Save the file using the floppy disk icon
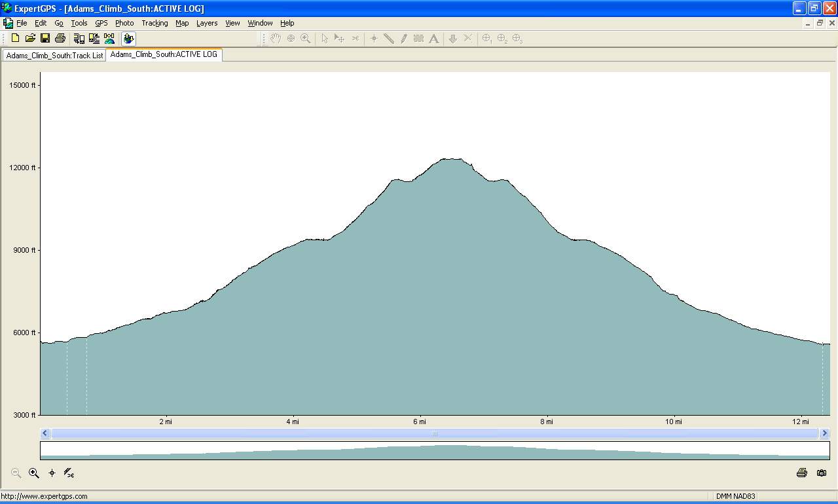This screenshot has width=838, height=504. 45,39
